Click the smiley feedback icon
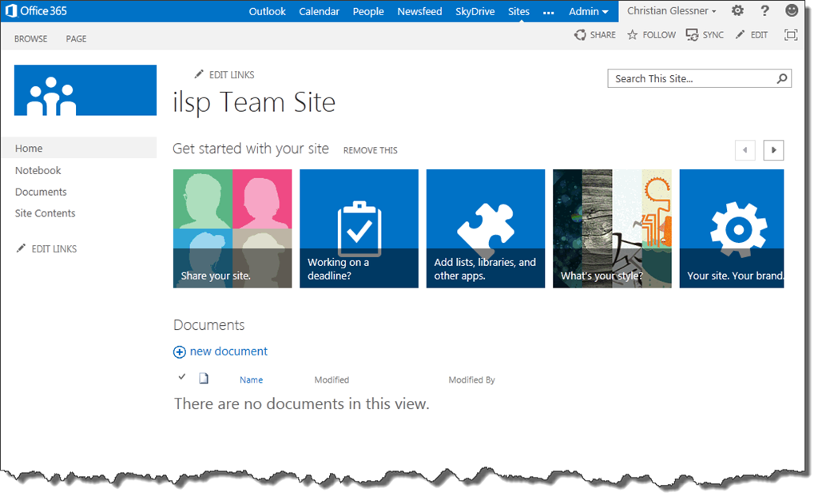 (792, 10)
